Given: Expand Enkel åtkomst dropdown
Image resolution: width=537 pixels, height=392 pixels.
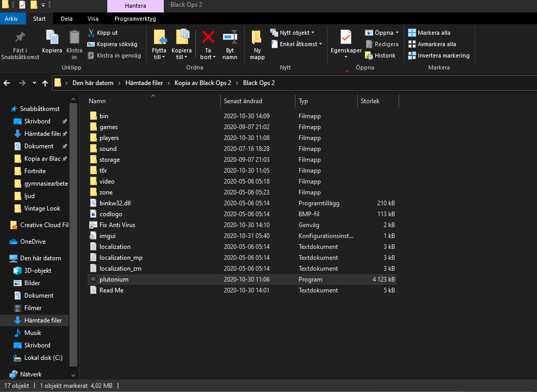Looking at the screenshot, I should pyautogui.click(x=296, y=44).
